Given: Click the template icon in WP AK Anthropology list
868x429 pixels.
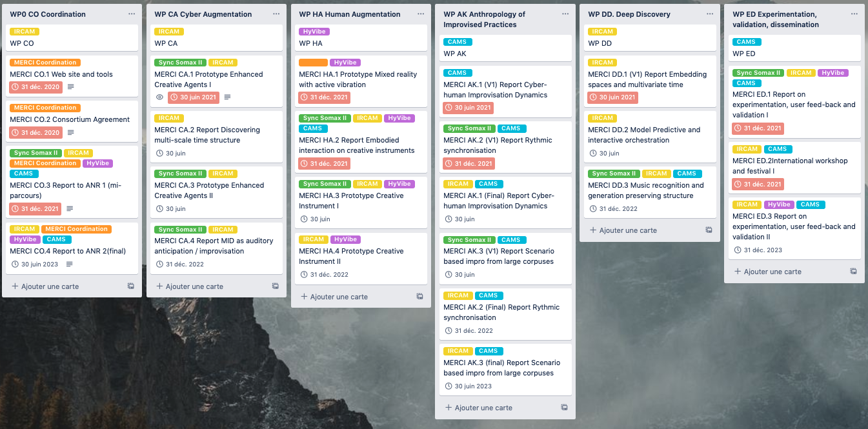Looking at the screenshot, I should (x=565, y=408).
